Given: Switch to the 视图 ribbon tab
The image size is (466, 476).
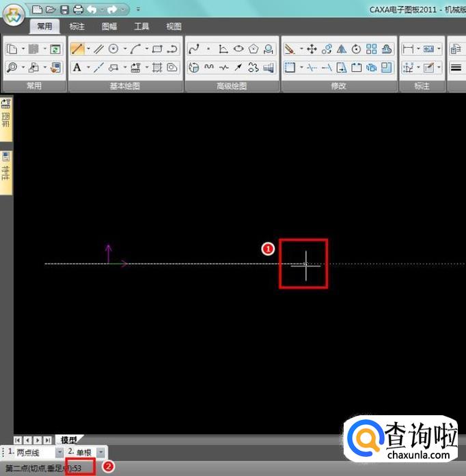Looking at the screenshot, I should point(174,27).
